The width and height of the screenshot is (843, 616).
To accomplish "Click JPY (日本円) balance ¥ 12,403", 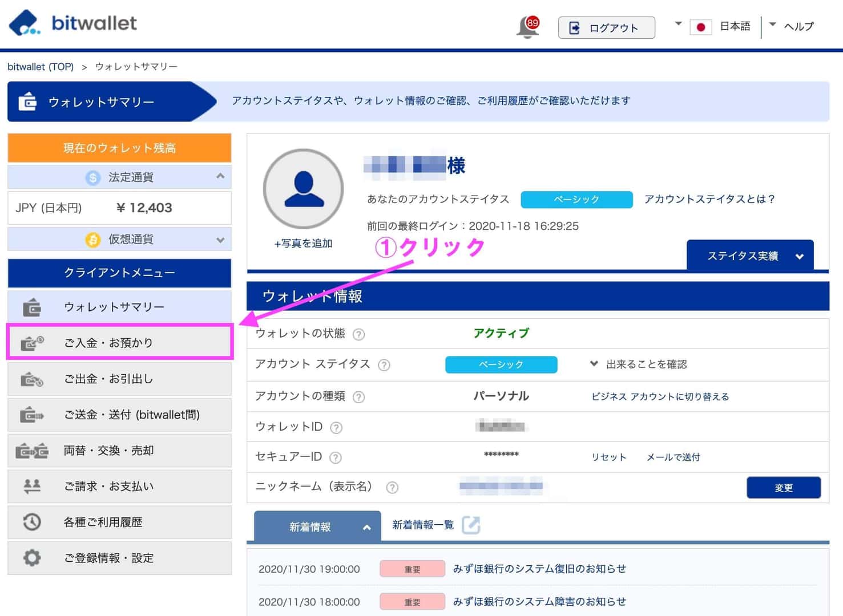I will (x=119, y=208).
